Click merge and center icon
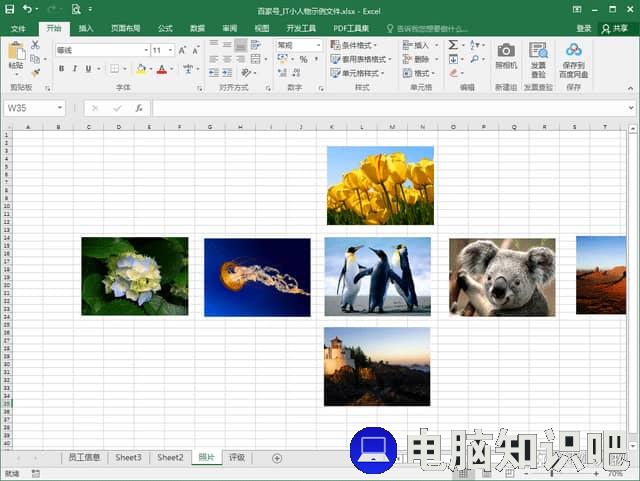 coord(256,59)
